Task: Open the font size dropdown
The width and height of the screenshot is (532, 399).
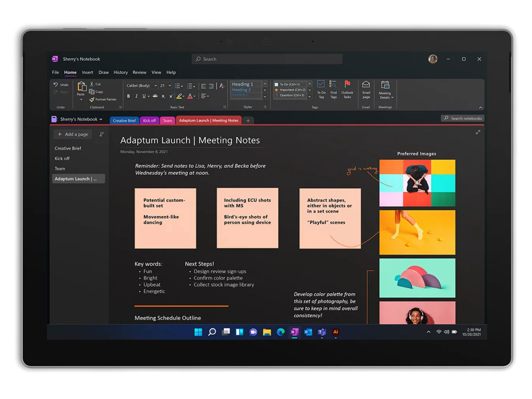Action: coord(170,86)
